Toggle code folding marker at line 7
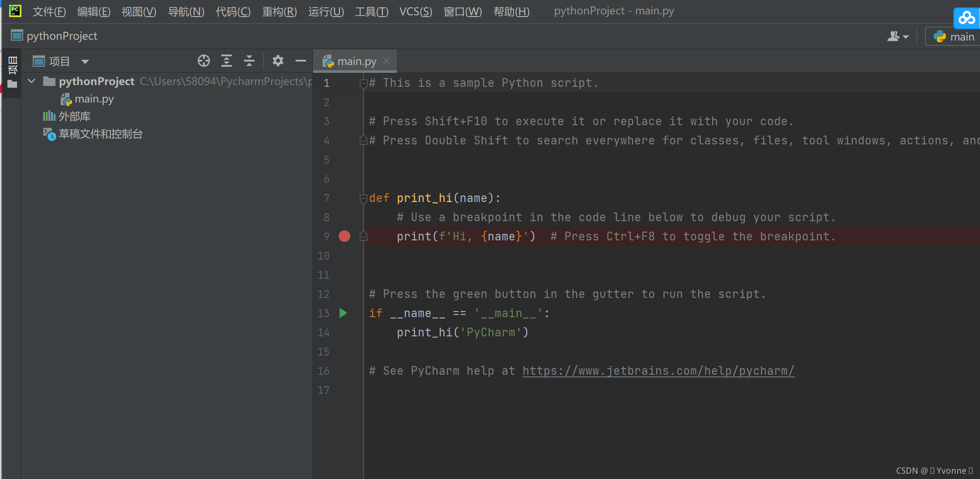Viewport: 980px width, 479px height. point(363,198)
